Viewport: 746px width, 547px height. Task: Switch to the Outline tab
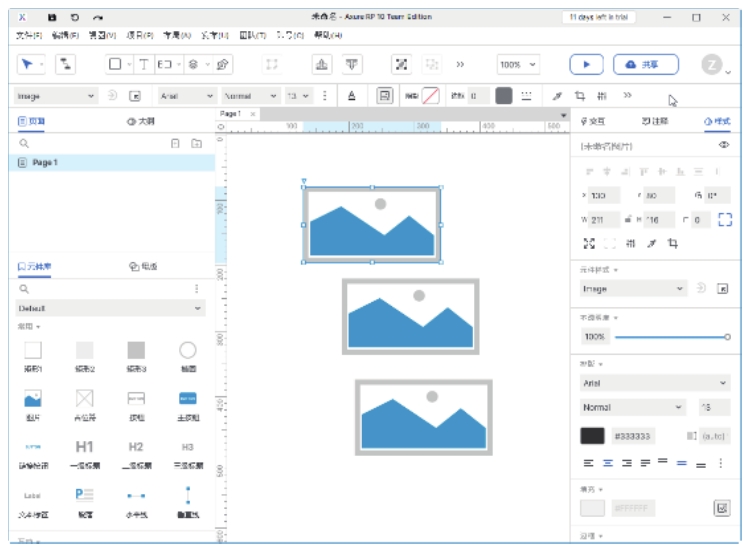tap(141, 121)
